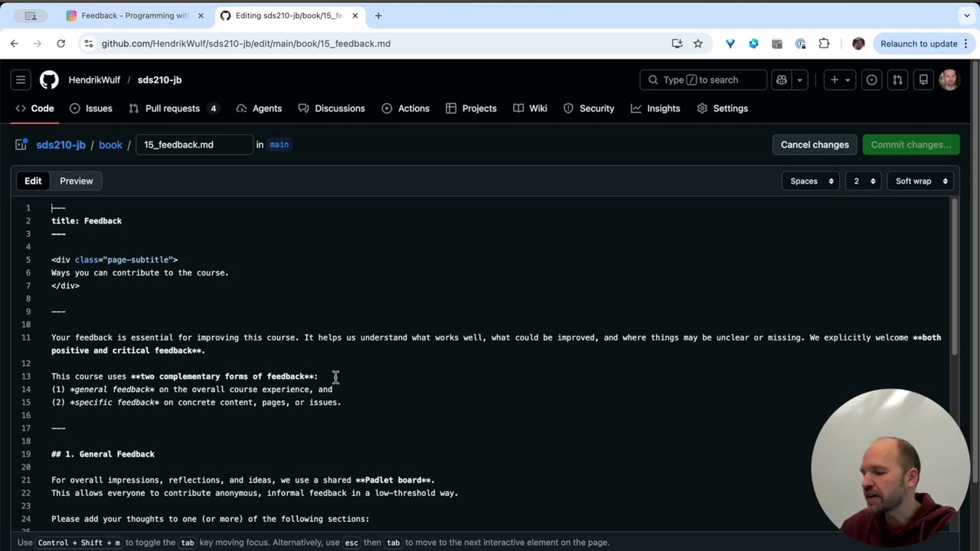
Task: Open the repository Settings tab
Action: (x=723, y=109)
